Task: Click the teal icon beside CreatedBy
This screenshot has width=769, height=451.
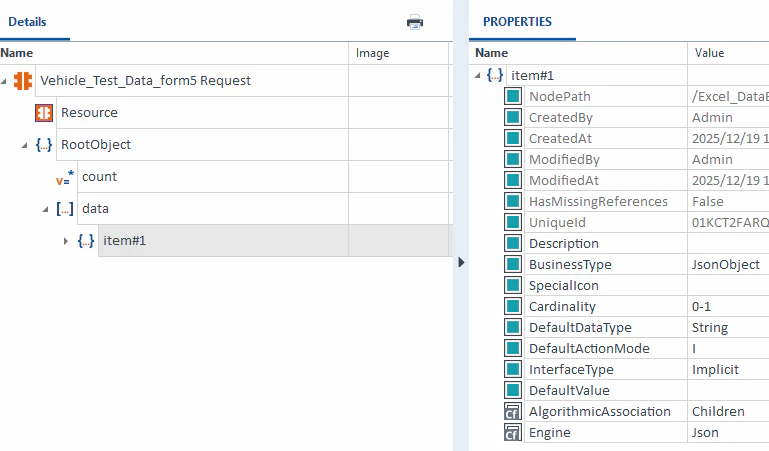Action: [x=513, y=117]
